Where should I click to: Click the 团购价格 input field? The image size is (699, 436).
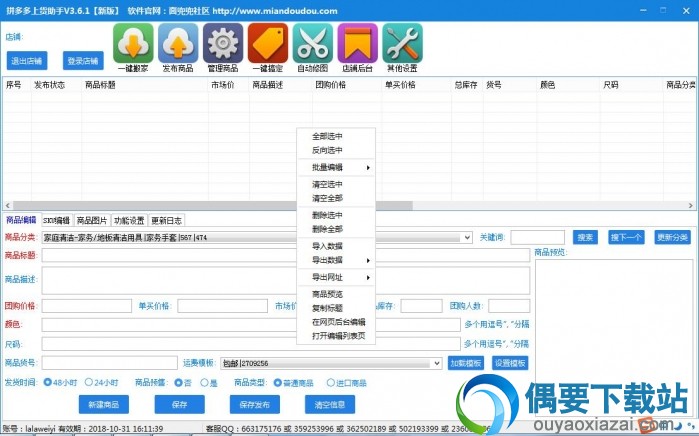point(87,306)
